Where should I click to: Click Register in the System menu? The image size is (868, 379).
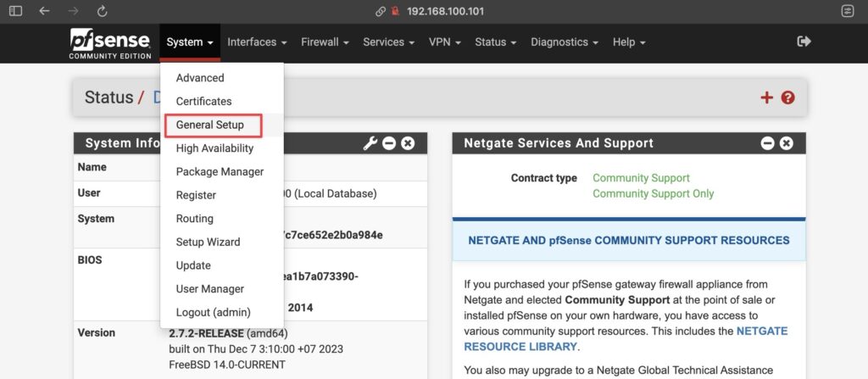[x=222, y=195]
